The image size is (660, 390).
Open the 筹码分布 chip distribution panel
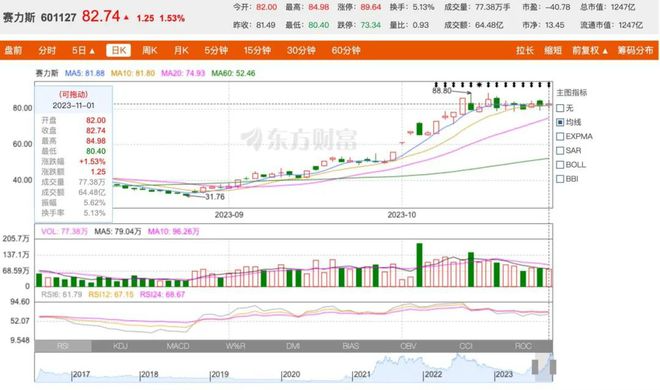coord(635,50)
